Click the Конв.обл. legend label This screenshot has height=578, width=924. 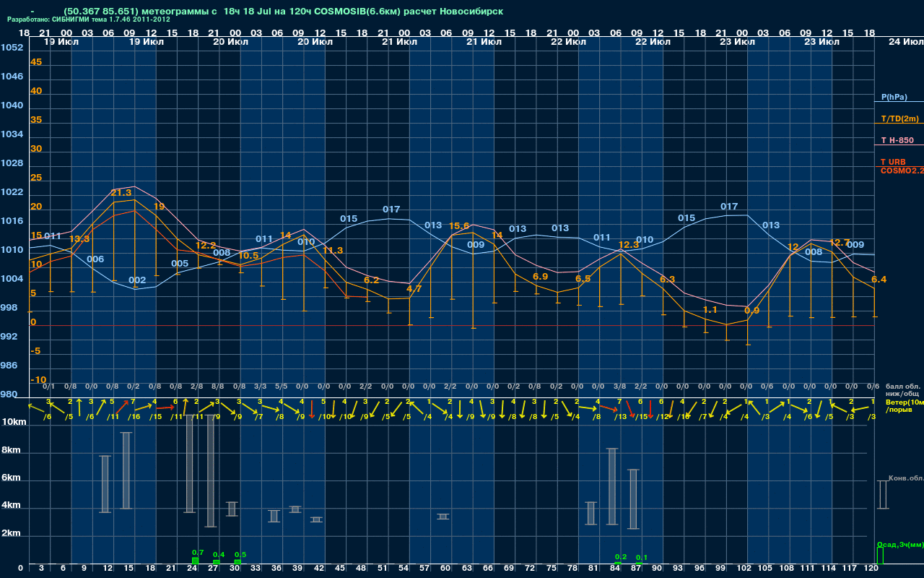[906, 478]
